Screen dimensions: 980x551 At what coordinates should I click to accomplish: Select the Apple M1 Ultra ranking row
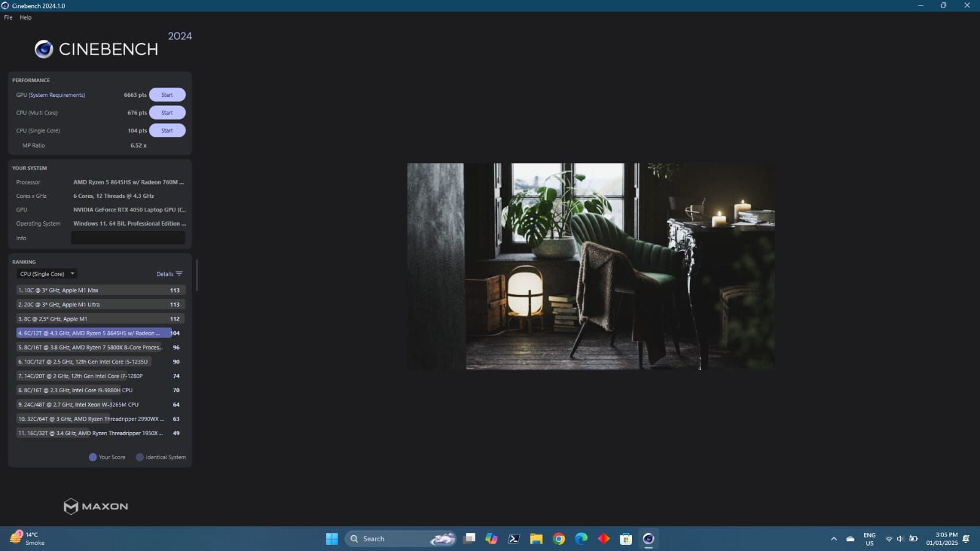coord(101,305)
